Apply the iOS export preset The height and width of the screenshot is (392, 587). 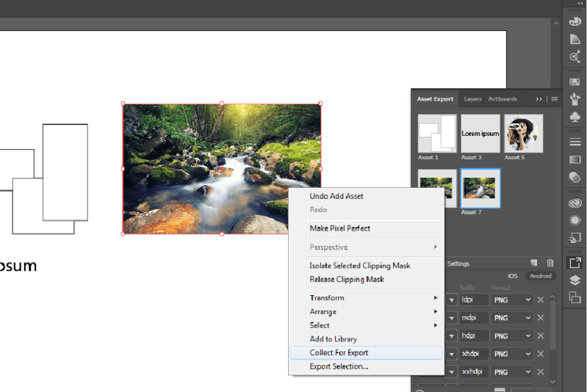pos(513,276)
